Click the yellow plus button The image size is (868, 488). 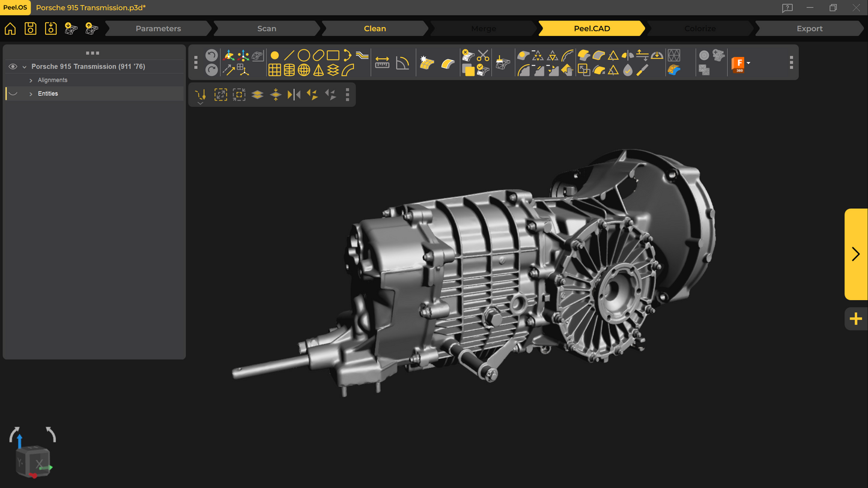pyautogui.click(x=856, y=319)
